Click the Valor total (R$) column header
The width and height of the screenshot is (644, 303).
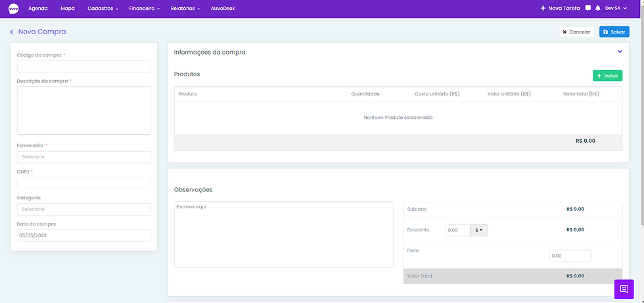point(581,94)
